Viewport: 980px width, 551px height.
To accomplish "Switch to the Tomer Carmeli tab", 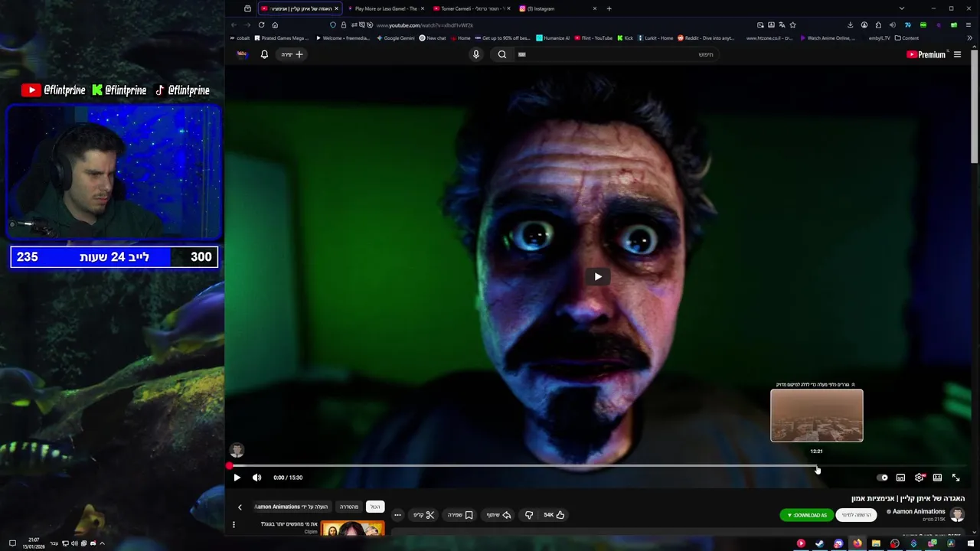I will click(472, 8).
